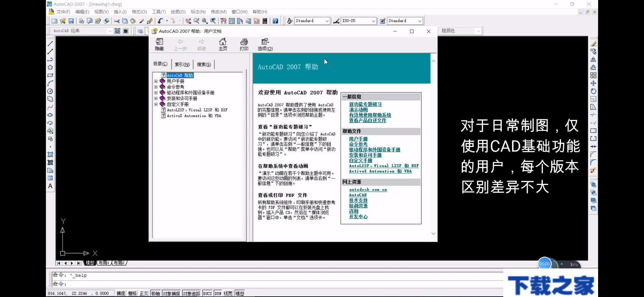Click the QuickCalc calculator icon
The width and height of the screenshot is (644, 297).
[265, 21]
